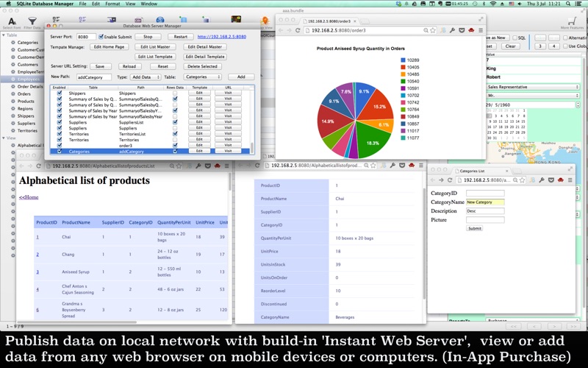588x368 pixels.
Task: Open the File menu
Action: coord(82,4)
